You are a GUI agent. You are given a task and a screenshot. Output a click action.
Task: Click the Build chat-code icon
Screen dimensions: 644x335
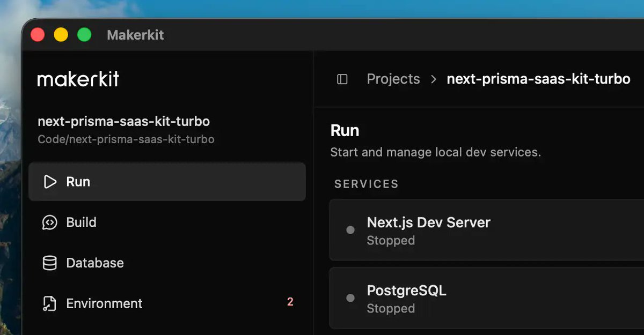tap(50, 222)
